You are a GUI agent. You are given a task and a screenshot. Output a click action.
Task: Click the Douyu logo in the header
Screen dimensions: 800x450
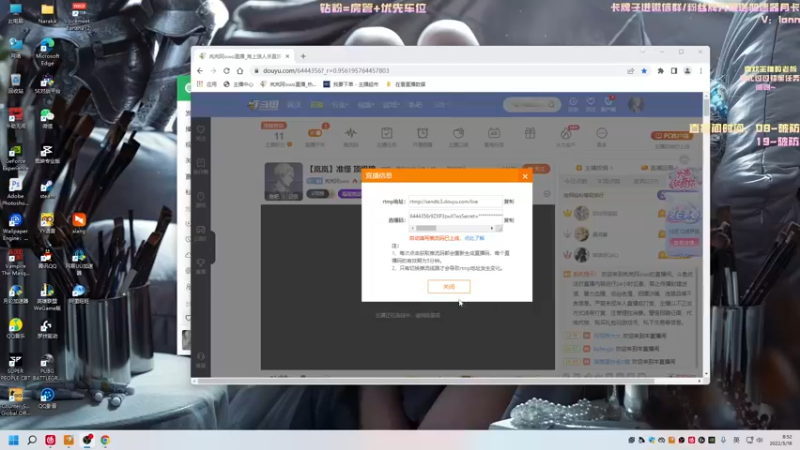[x=263, y=105]
